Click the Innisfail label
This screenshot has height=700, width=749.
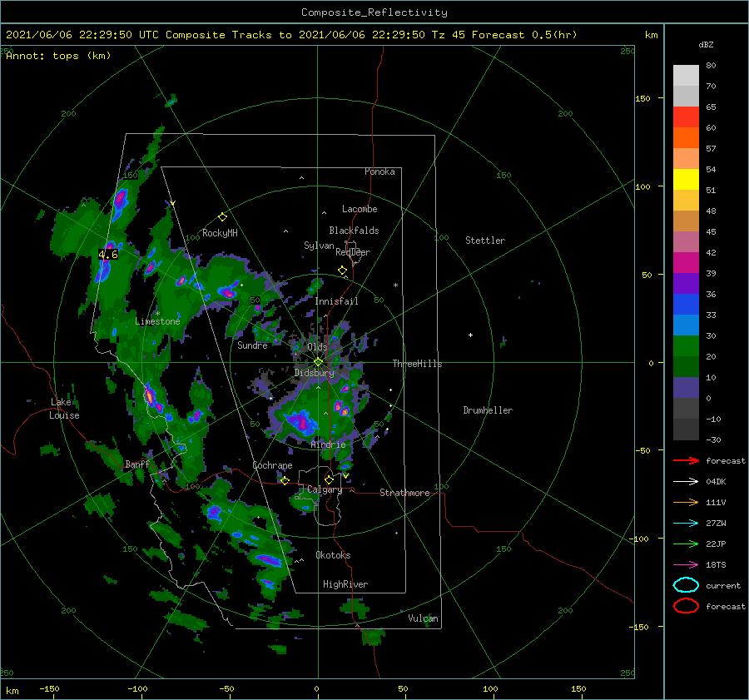tap(336, 301)
